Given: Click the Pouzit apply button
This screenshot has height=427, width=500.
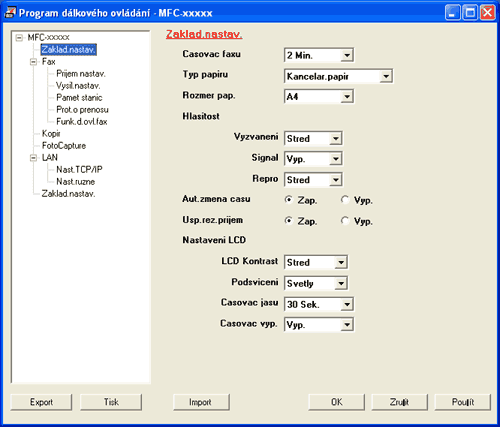Looking at the screenshot, I should pos(463,402).
